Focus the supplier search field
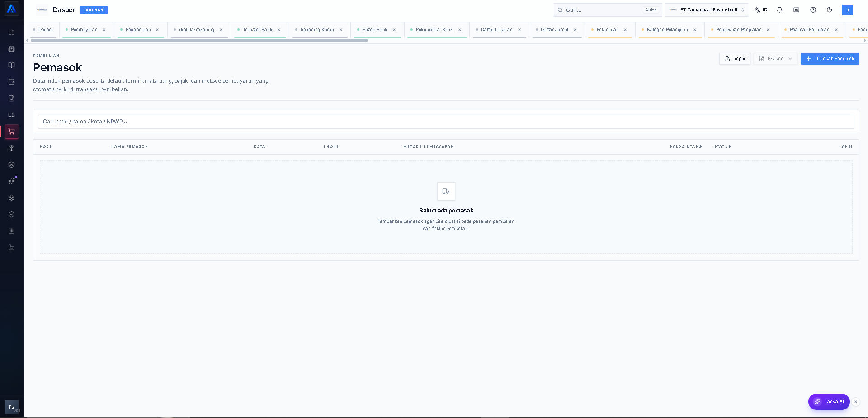 pyautogui.click(x=446, y=122)
